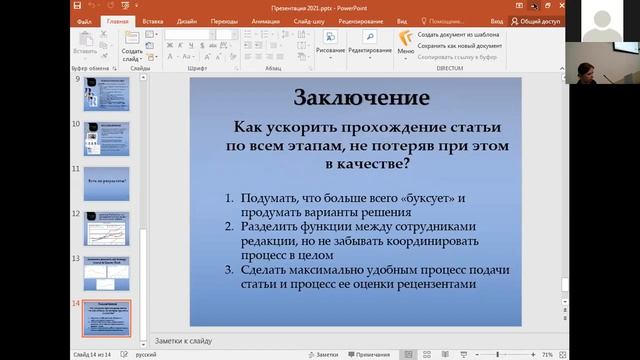Click Сохранить как новый документ
Screen dimensions: 640x360
click(x=460, y=46)
